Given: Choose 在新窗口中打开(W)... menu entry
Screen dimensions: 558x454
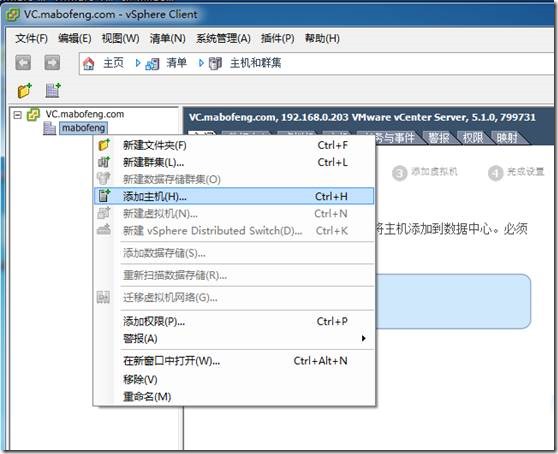Looking at the screenshot, I should pos(234,361).
